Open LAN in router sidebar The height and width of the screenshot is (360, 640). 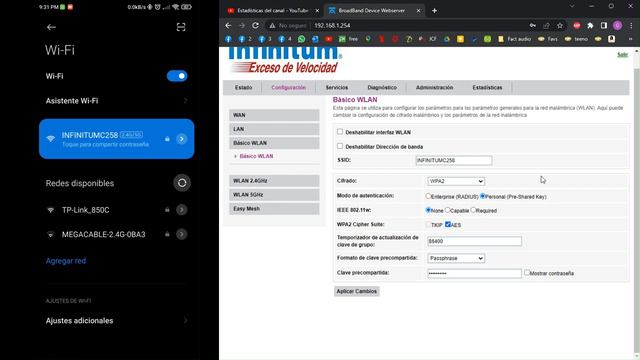click(274, 129)
